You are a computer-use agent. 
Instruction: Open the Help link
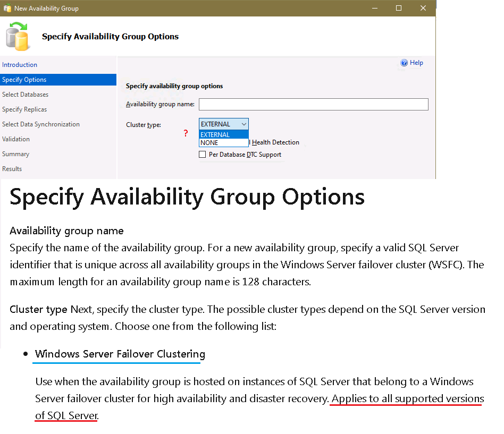(416, 63)
